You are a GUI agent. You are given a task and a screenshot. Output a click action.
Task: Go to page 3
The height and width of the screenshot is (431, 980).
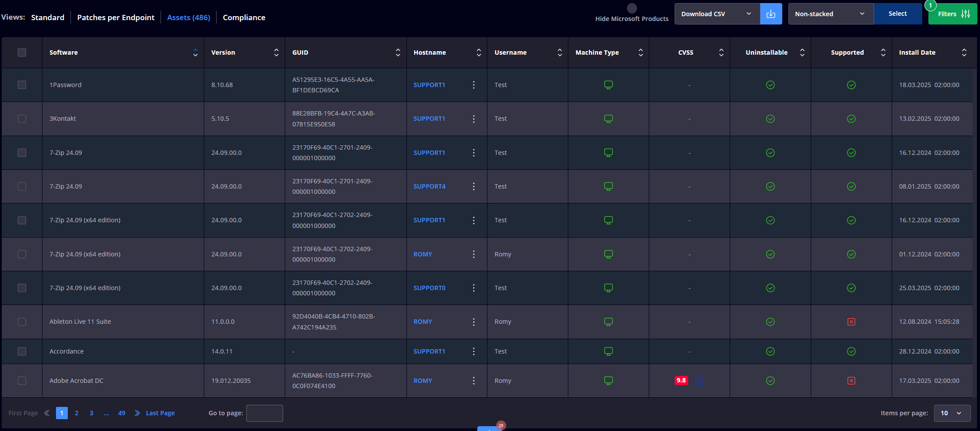91,413
